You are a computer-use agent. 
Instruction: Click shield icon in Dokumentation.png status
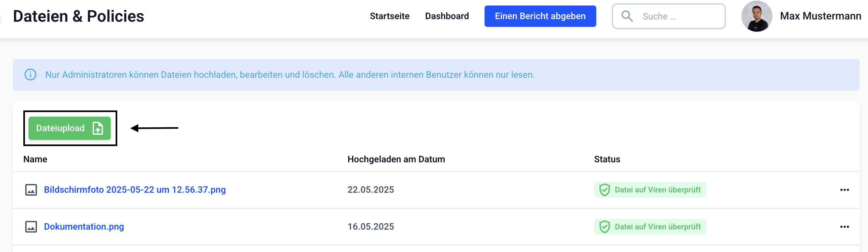[604, 227]
